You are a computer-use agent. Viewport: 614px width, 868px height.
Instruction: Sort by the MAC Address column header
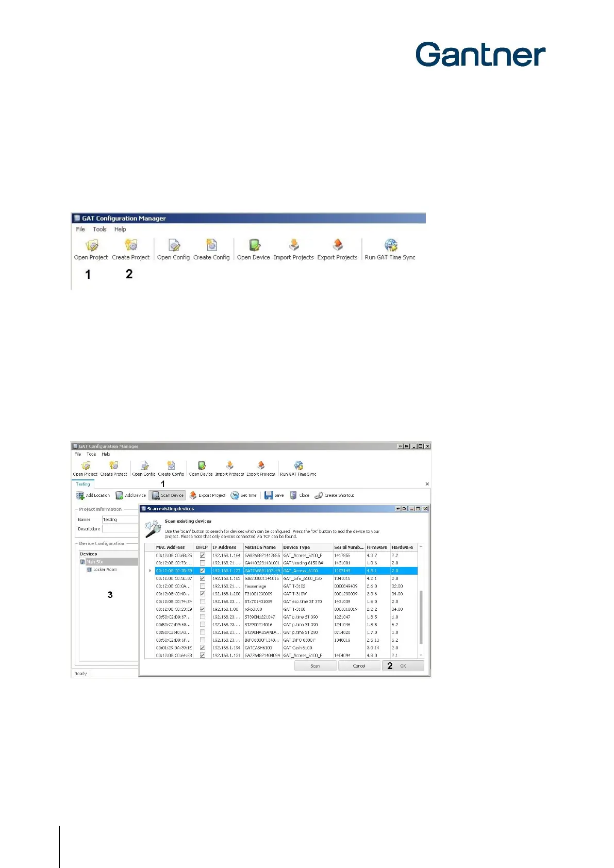coord(174,547)
